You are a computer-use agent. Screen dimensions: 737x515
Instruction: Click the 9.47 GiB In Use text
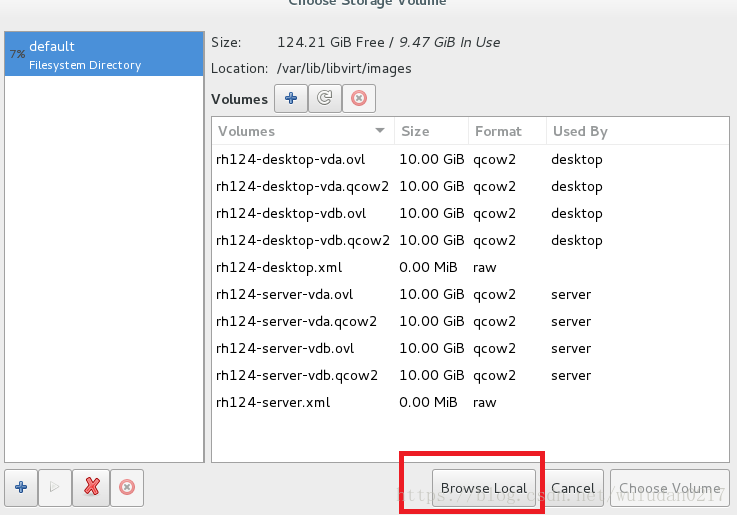[x=450, y=42]
